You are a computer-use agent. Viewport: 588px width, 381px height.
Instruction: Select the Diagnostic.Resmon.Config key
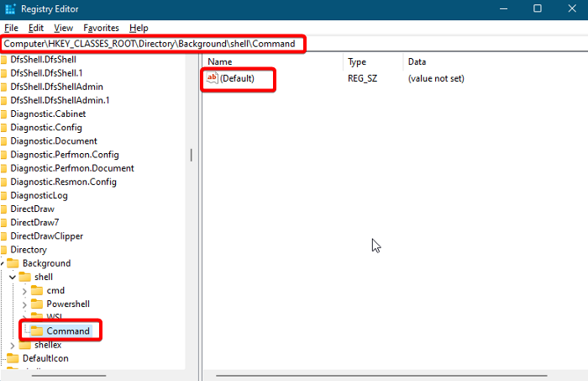[x=63, y=182]
